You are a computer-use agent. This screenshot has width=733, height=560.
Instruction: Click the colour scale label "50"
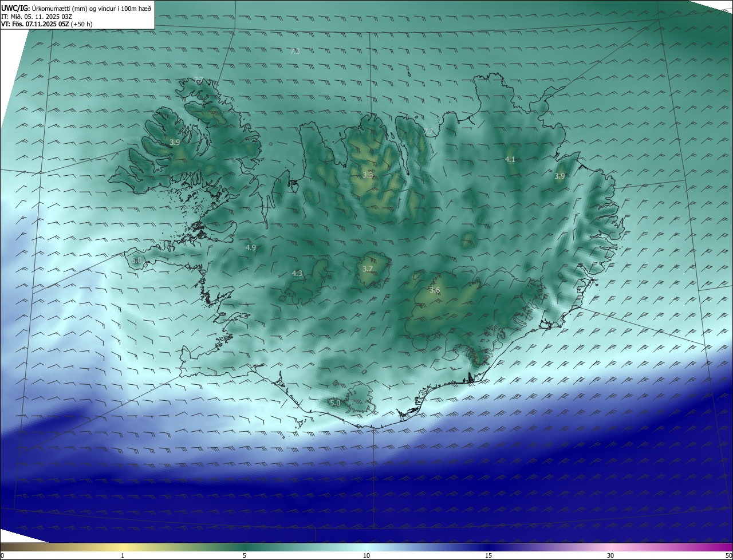(728, 555)
